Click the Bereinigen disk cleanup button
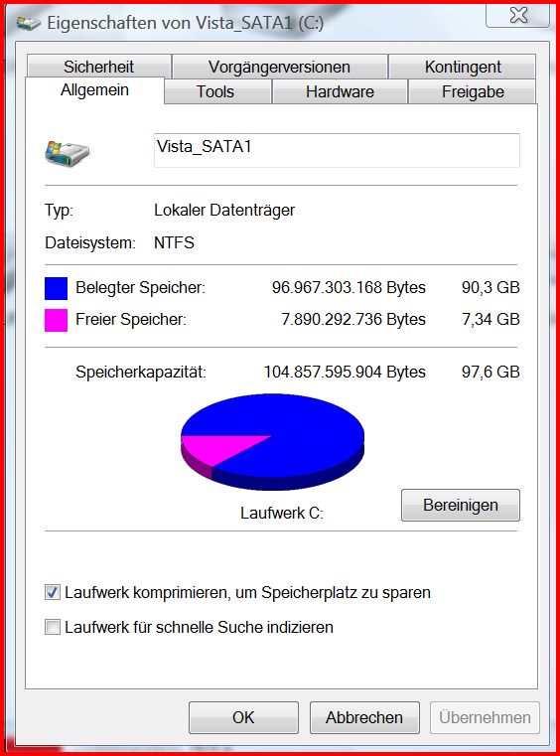The height and width of the screenshot is (756, 560). click(x=461, y=506)
